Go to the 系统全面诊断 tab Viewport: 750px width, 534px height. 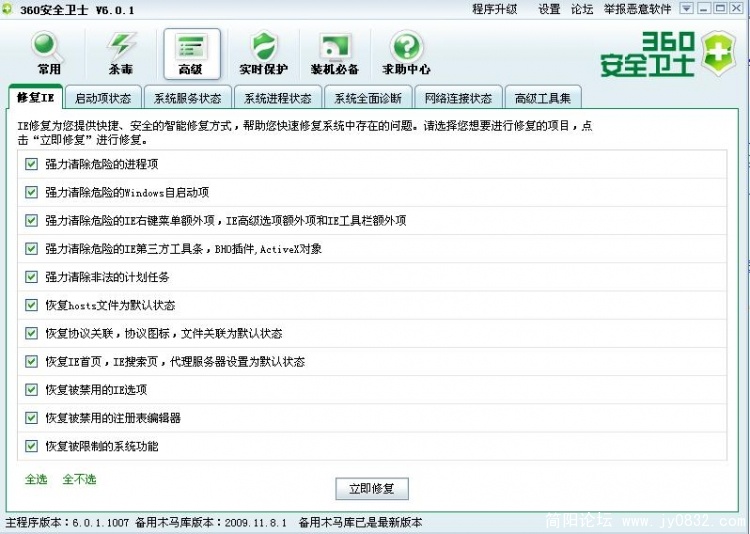[368, 99]
